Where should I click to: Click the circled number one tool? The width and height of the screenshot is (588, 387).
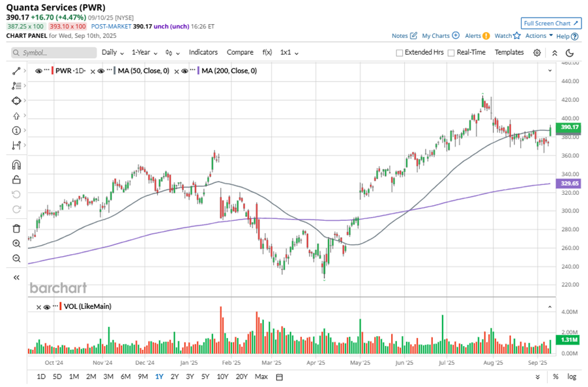(x=16, y=130)
